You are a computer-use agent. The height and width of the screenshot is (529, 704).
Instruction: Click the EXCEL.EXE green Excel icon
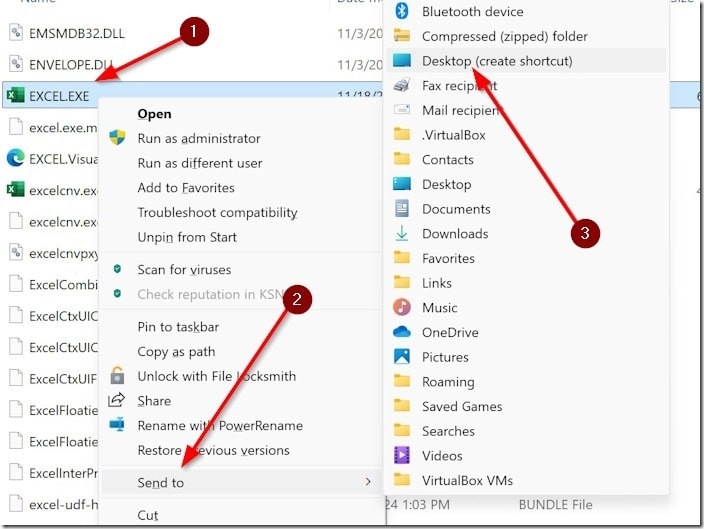click(16, 95)
